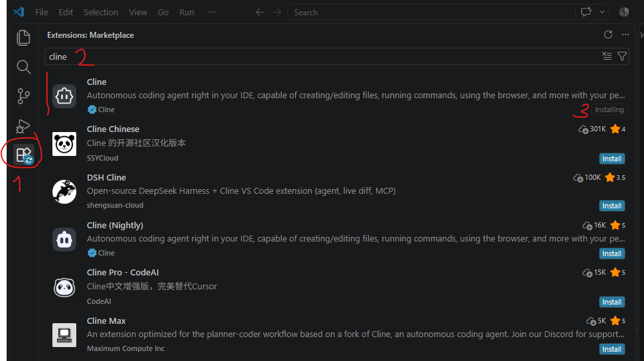Open the Explorer view in activity bar
644x361 pixels.
pyautogui.click(x=23, y=38)
